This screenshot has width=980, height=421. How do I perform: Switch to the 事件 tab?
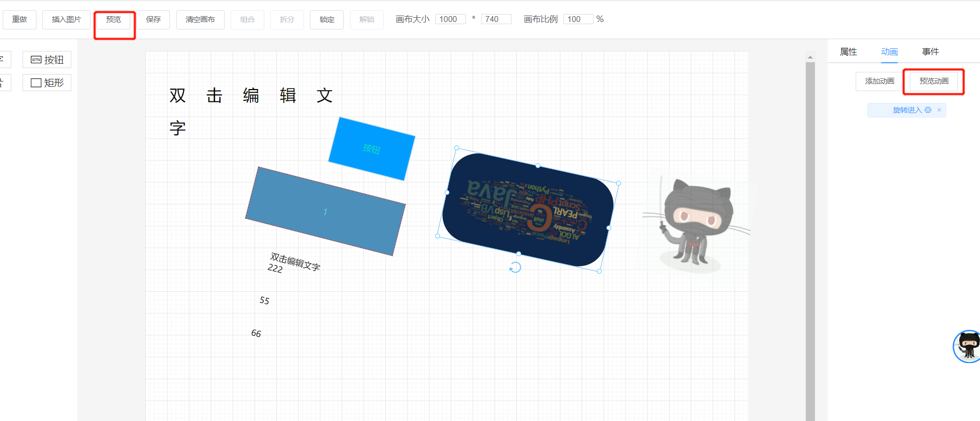[x=930, y=51]
